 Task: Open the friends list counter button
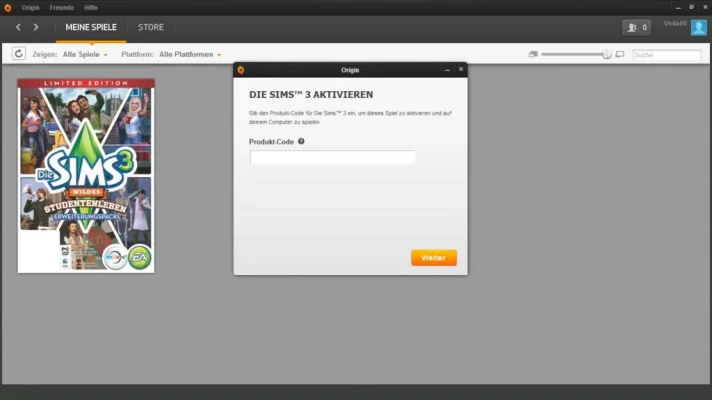pos(637,28)
